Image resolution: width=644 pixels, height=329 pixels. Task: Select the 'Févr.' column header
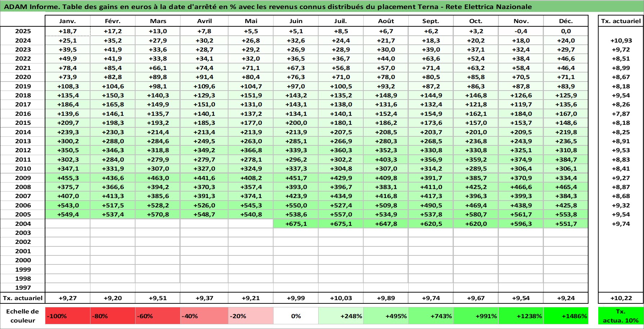pyautogui.click(x=113, y=21)
